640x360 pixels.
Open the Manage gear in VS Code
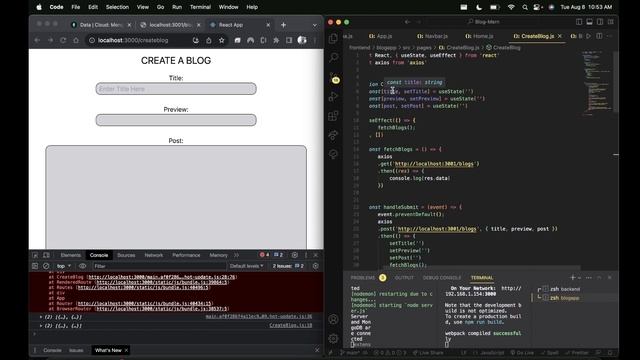click(x=333, y=338)
